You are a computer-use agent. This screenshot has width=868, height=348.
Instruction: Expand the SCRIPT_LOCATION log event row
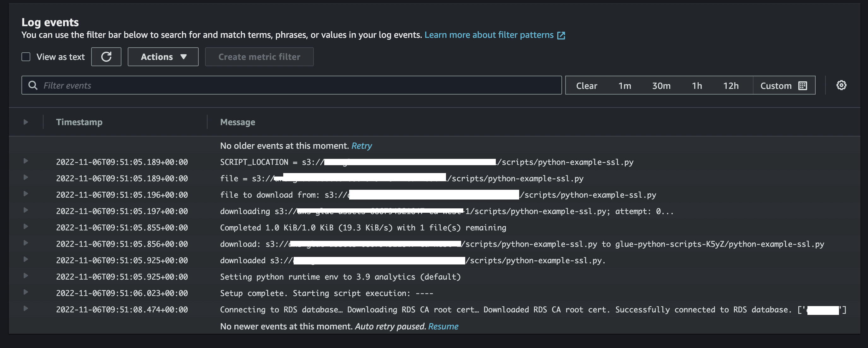[x=26, y=161]
